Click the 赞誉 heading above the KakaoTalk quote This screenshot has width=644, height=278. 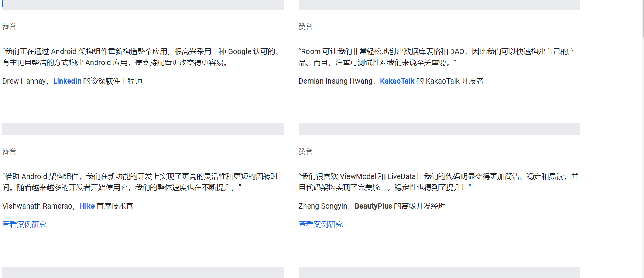click(305, 27)
